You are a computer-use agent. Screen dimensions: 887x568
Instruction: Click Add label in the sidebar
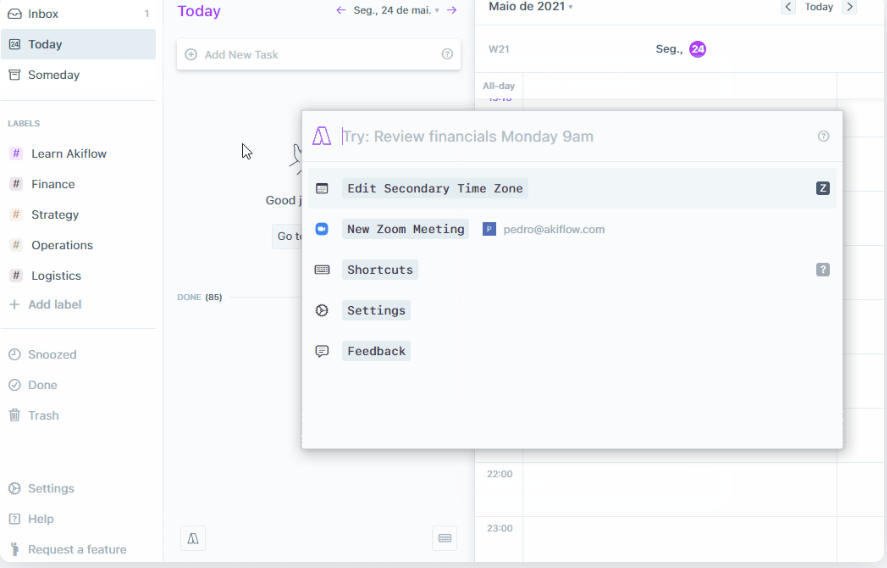click(54, 304)
